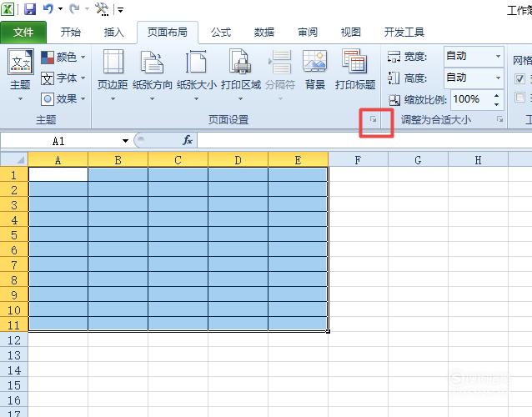Image resolution: width=532 pixels, height=417 pixels.
Task: Open the undo history dropdown arrow
Action: (x=60, y=9)
